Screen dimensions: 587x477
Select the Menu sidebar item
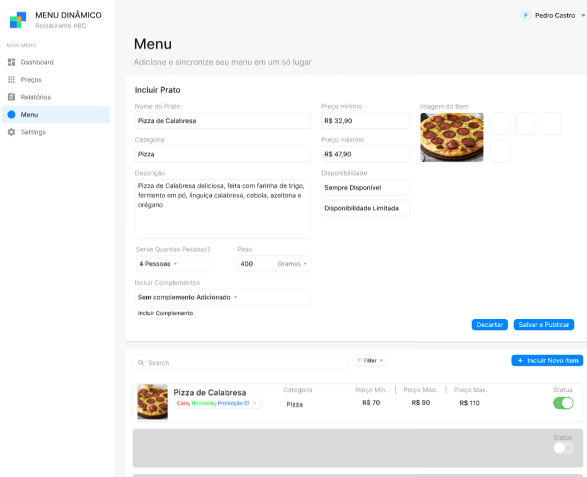(56, 115)
